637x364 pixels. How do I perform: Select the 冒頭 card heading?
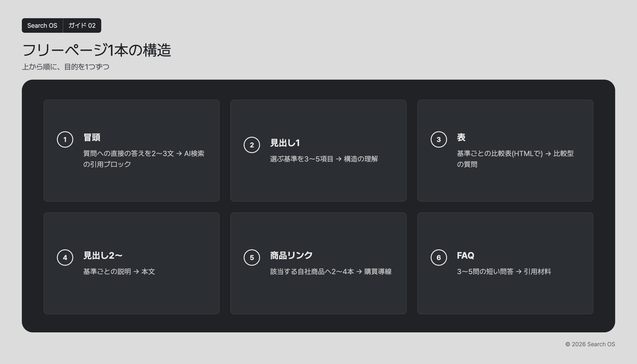click(92, 137)
